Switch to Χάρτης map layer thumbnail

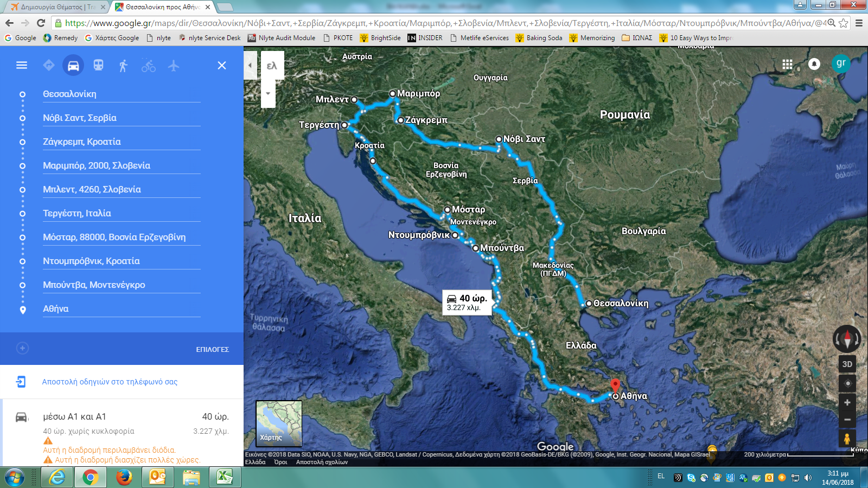point(279,423)
